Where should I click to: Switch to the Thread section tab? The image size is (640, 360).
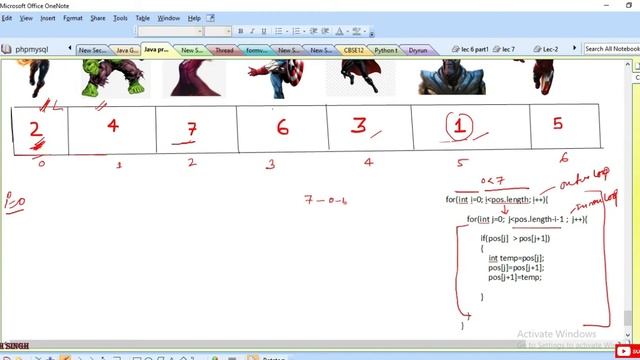pyautogui.click(x=224, y=50)
